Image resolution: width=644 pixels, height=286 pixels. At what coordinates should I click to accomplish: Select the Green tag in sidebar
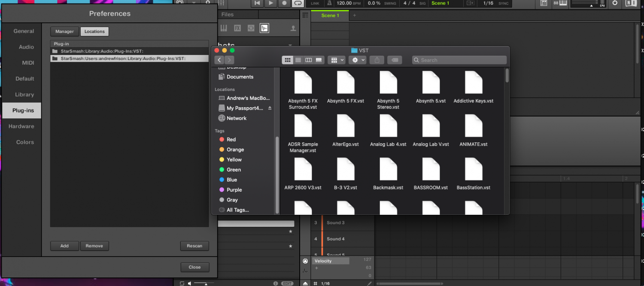click(234, 169)
